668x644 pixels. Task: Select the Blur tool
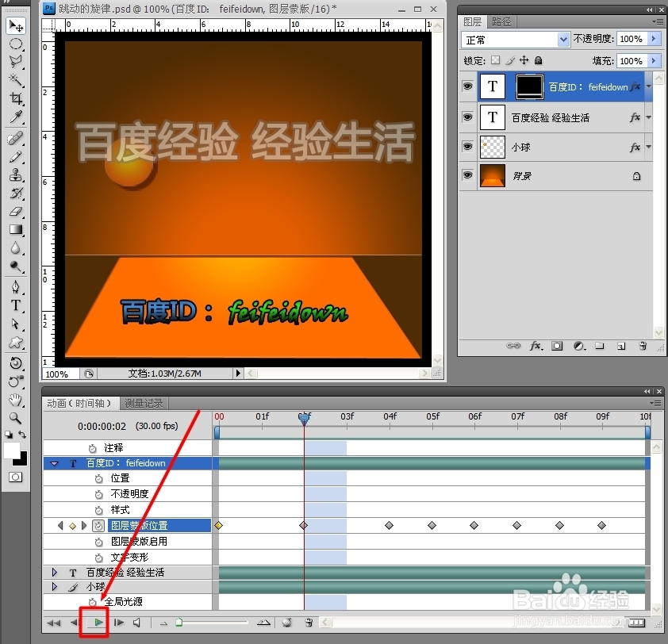(x=16, y=248)
